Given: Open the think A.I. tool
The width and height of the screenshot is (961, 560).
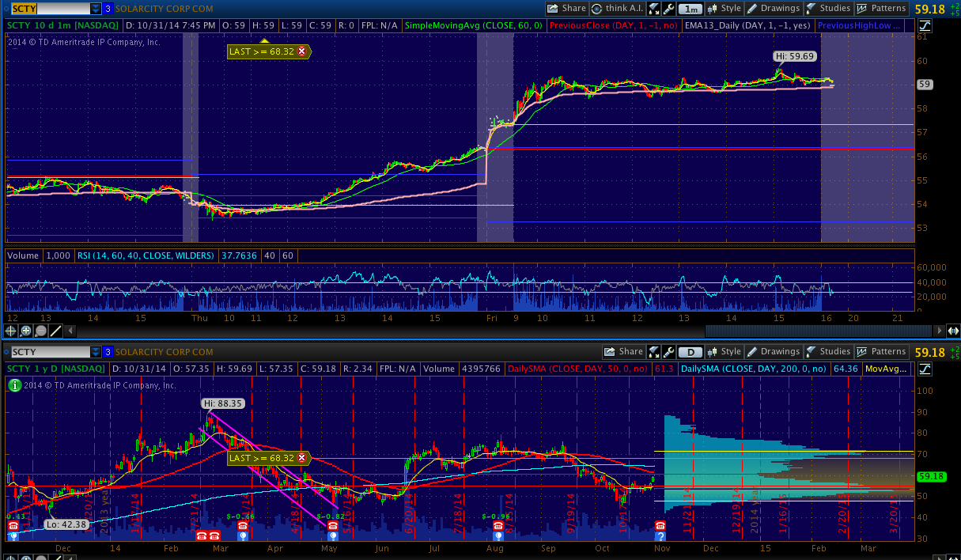Looking at the screenshot, I should 617,9.
